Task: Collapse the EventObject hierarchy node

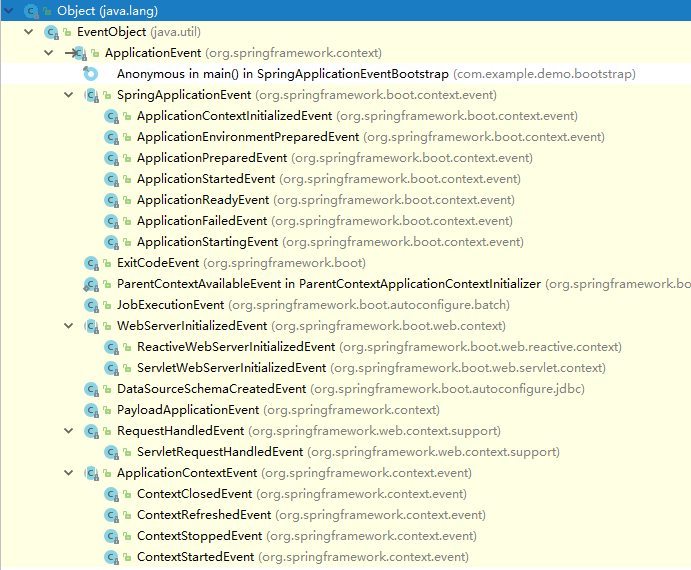Action: tap(29, 32)
